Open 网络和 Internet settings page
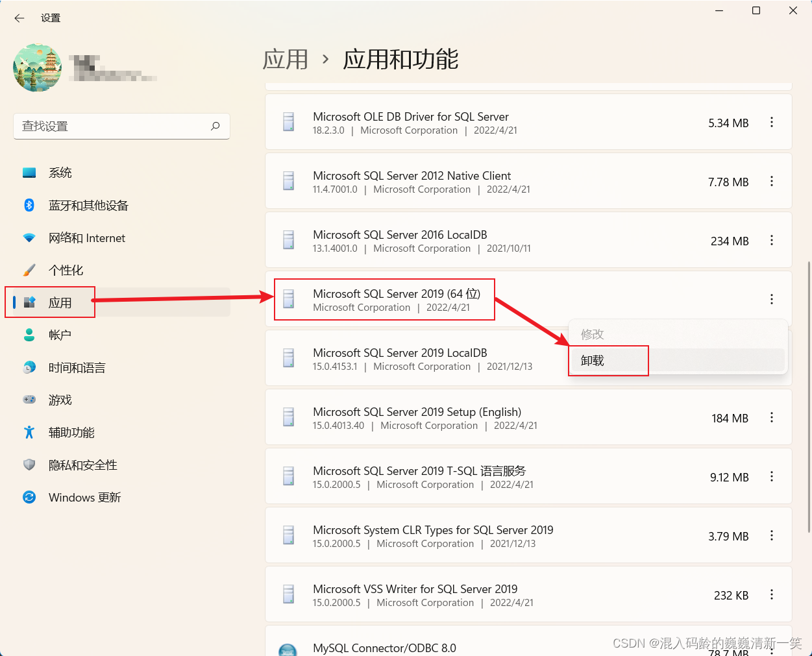Image resolution: width=812 pixels, height=656 pixels. point(122,237)
